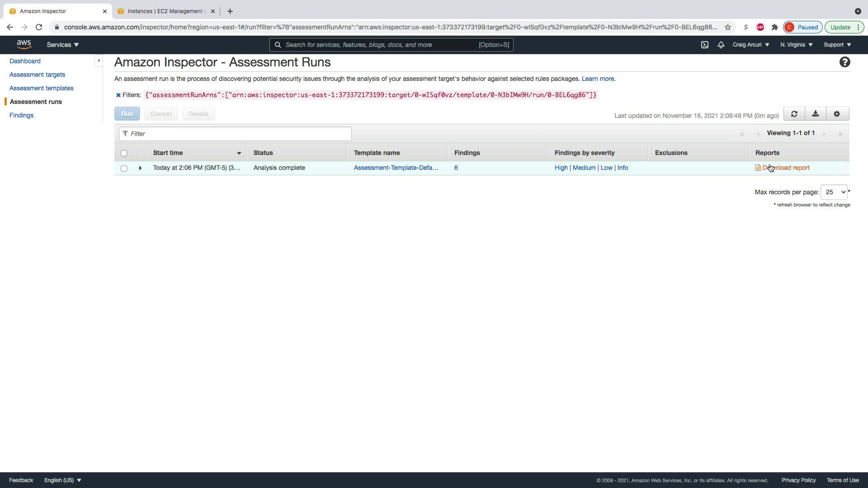Screen dimensions: 868x488
Task: Open the table settings gear icon
Action: (x=837, y=114)
